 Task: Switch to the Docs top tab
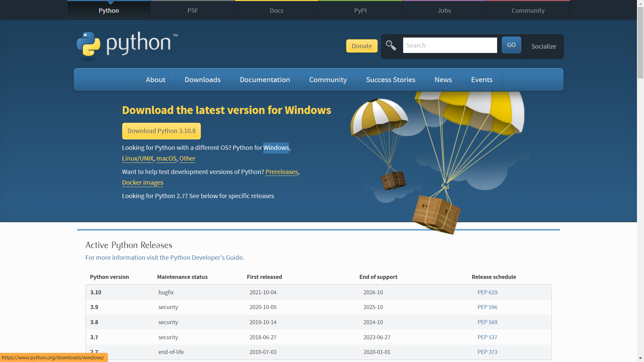click(x=276, y=10)
